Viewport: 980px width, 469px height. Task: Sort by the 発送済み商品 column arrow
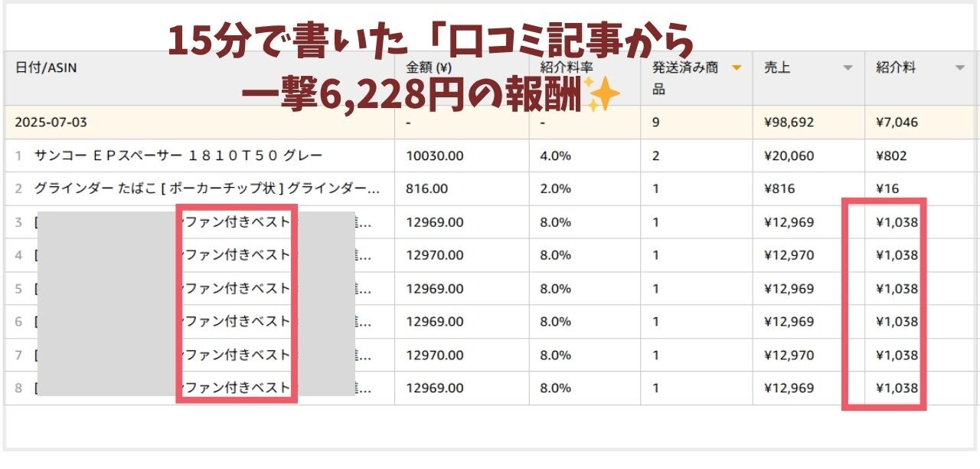pyautogui.click(x=737, y=68)
